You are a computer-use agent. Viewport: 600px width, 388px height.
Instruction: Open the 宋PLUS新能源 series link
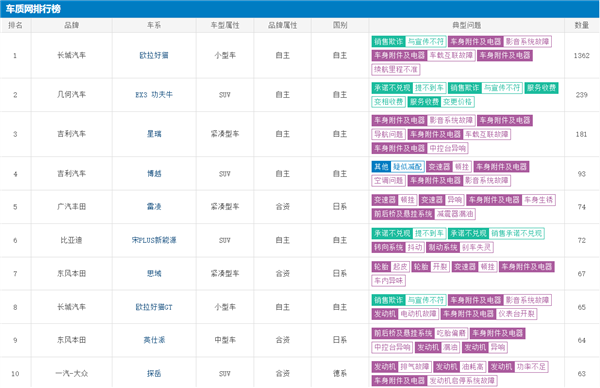(154, 240)
